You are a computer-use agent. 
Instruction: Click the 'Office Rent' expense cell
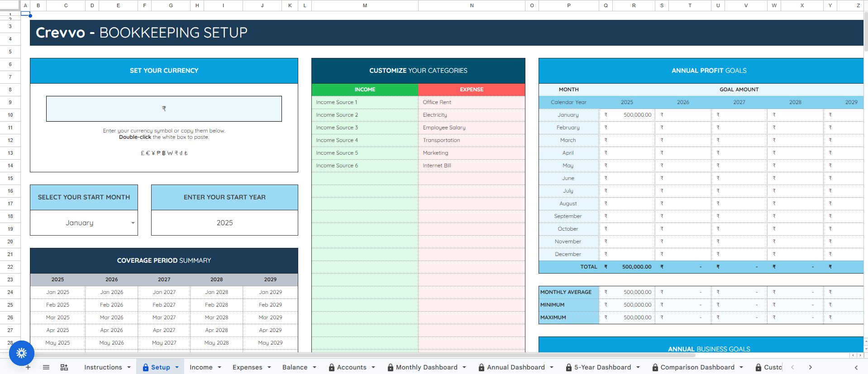click(472, 102)
